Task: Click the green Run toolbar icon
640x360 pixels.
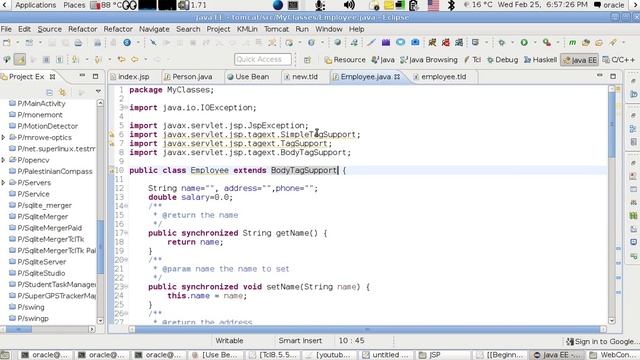Action: tap(524, 42)
